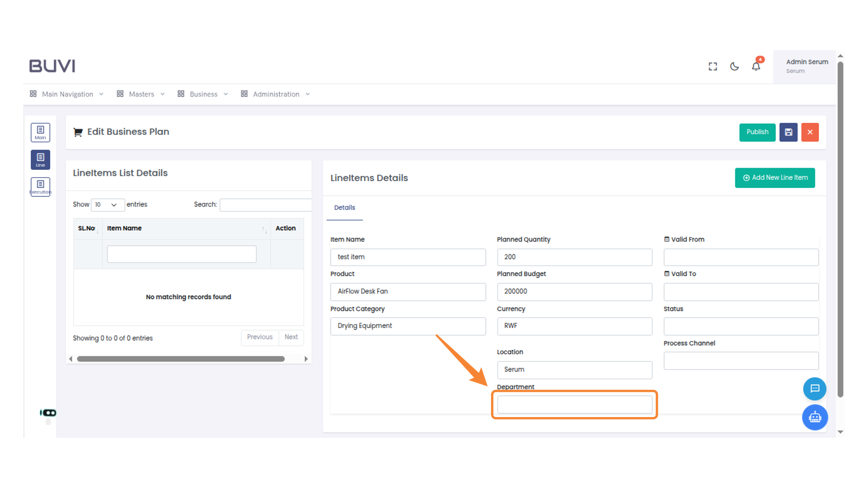Toggle dark mode moon icon
Image resolution: width=868 pixels, height=488 pixels.
pyautogui.click(x=735, y=66)
